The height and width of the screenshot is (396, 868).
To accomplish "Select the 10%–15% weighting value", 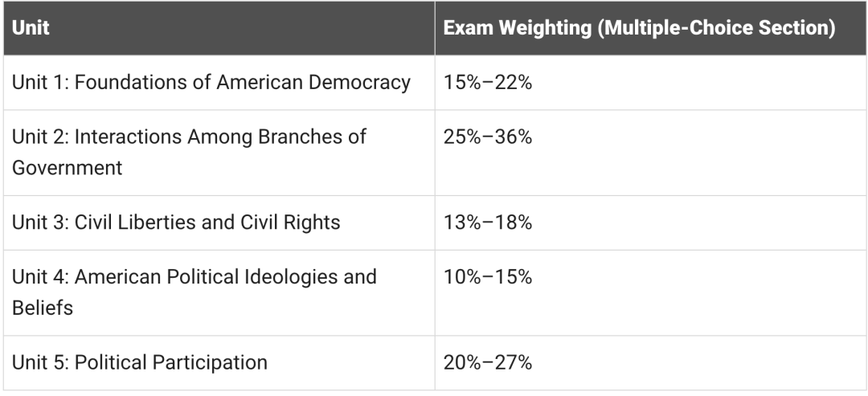I will 487,277.
